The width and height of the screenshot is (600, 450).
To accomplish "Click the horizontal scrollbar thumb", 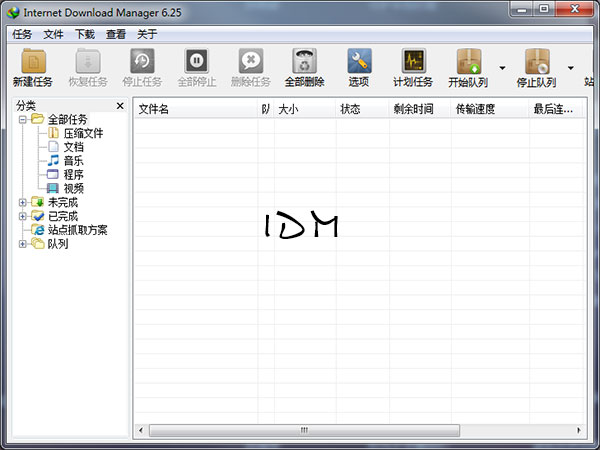I will click(x=304, y=430).
